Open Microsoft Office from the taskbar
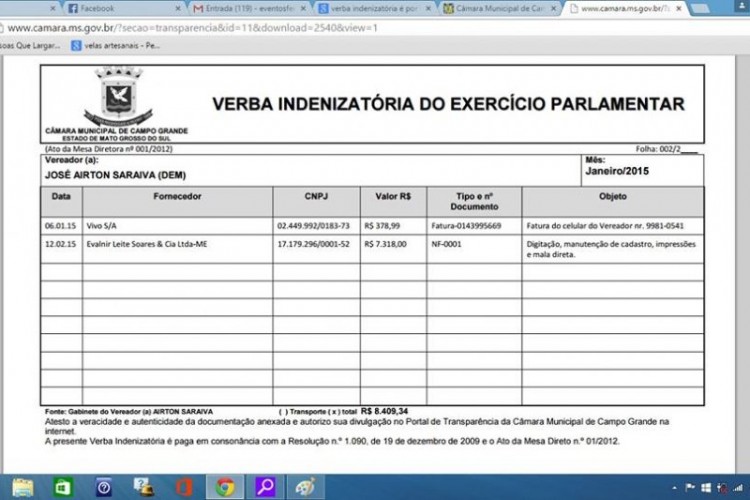 point(184,487)
